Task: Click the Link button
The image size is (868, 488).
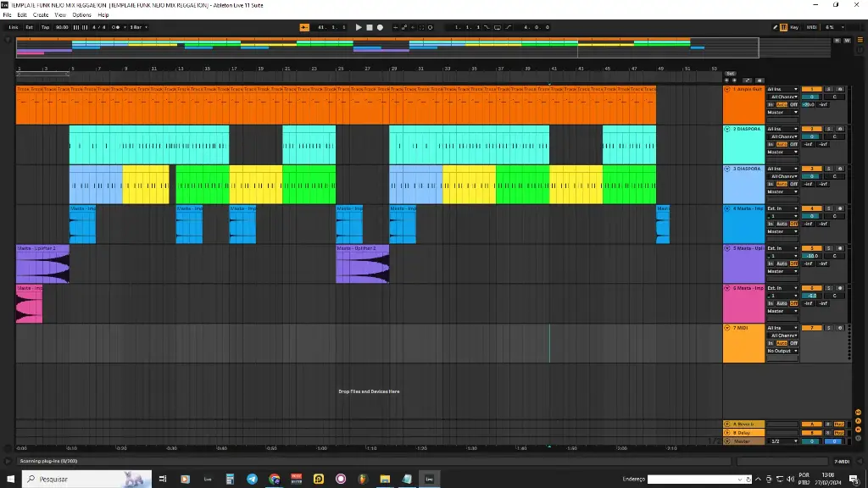Action: (14, 27)
